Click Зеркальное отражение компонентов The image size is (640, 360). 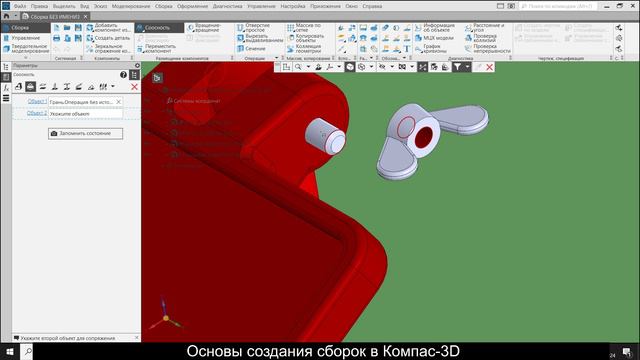[x=109, y=48]
